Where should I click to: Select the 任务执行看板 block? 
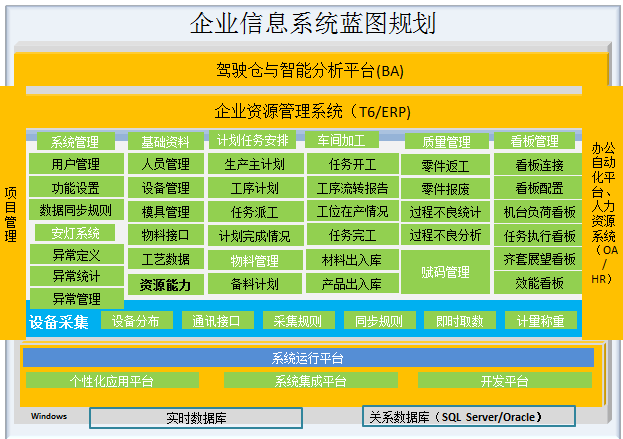tap(539, 236)
